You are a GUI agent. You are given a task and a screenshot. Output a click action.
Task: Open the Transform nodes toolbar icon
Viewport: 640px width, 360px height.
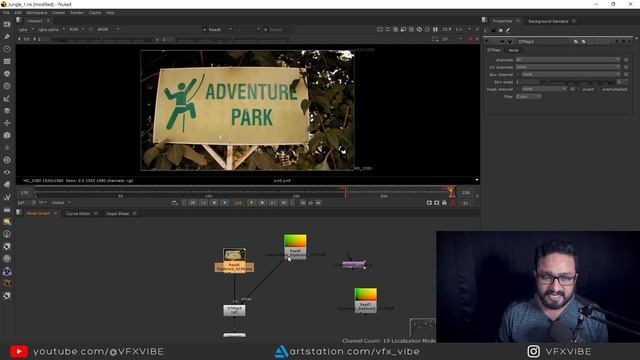(7, 123)
